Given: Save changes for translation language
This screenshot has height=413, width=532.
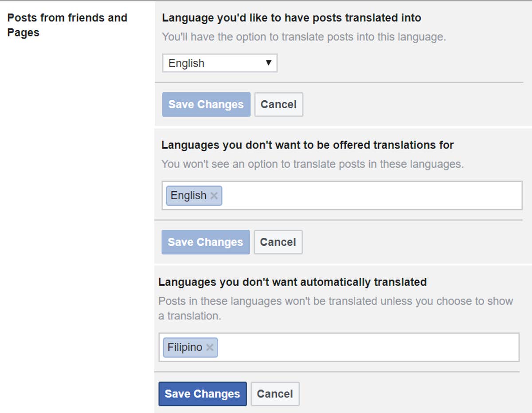Looking at the screenshot, I should click(206, 104).
